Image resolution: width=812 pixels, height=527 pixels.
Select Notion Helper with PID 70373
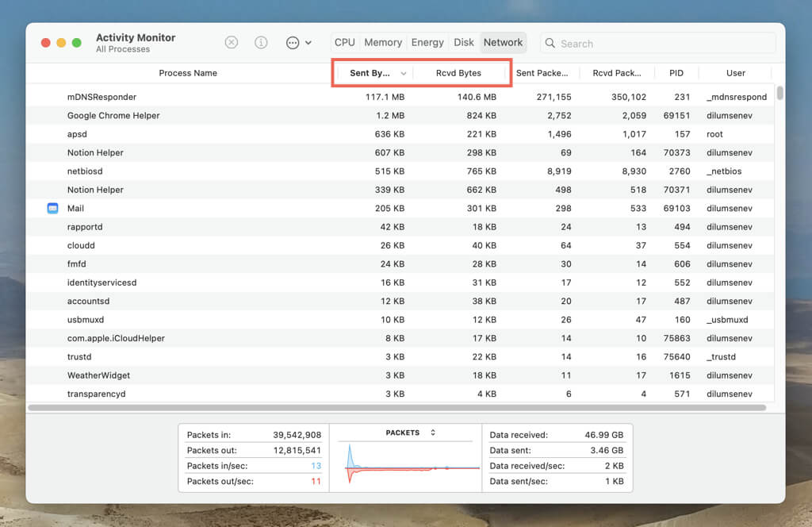[x=400, y=153]
